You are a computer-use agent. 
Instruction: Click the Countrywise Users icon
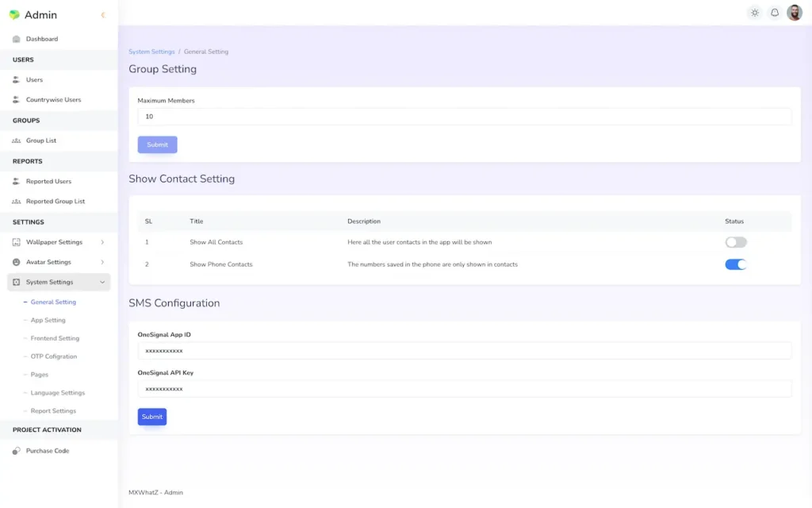tap(16, 99)
